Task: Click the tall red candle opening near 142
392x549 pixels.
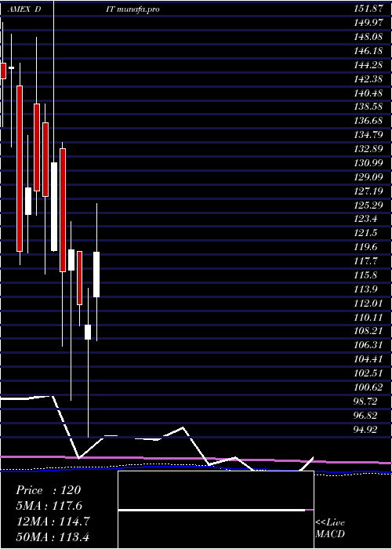Action: point(20,169)
